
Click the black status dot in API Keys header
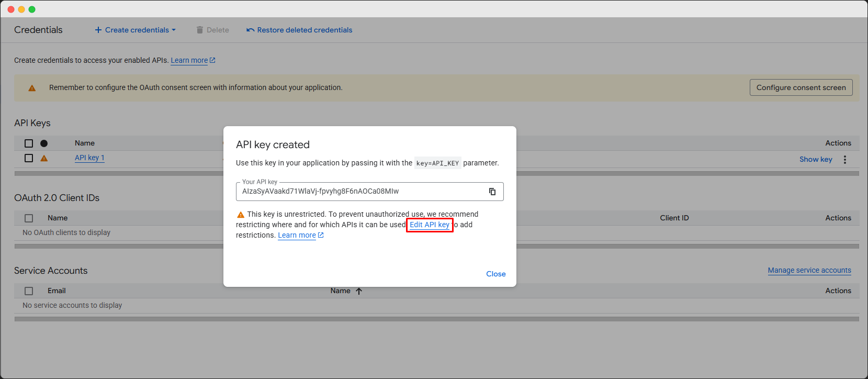tap(44, 143)
